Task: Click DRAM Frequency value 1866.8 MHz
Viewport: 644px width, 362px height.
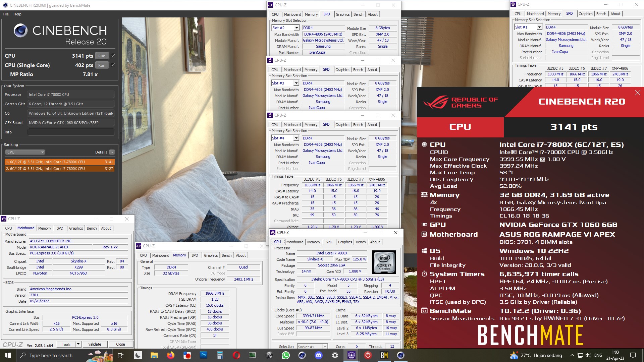Action: coord(215,293)
